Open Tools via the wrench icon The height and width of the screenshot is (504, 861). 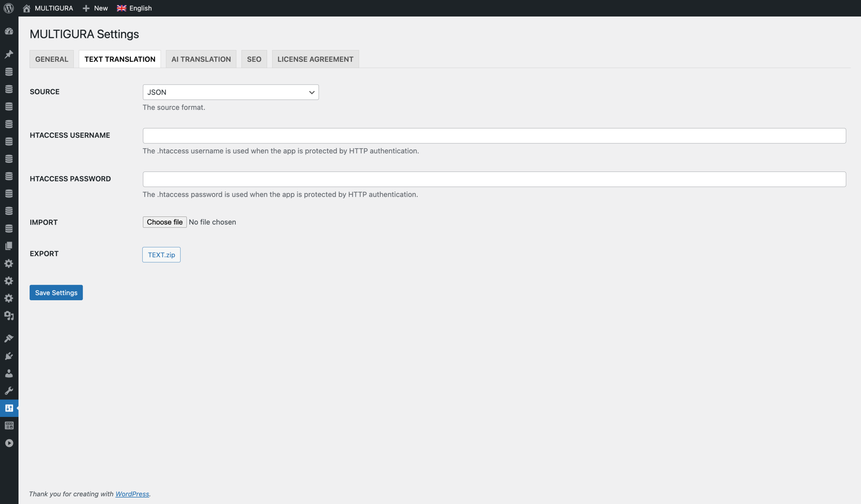[9, 391]
